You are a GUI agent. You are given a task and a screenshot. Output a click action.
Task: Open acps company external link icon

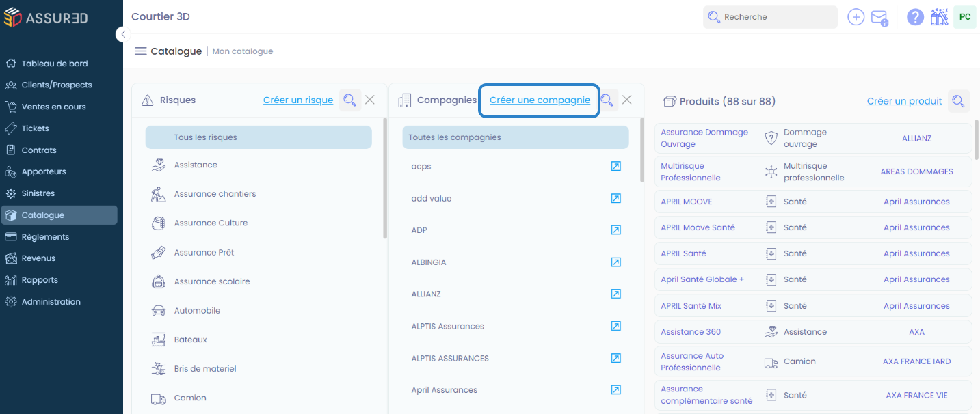(x=615, y=166)
